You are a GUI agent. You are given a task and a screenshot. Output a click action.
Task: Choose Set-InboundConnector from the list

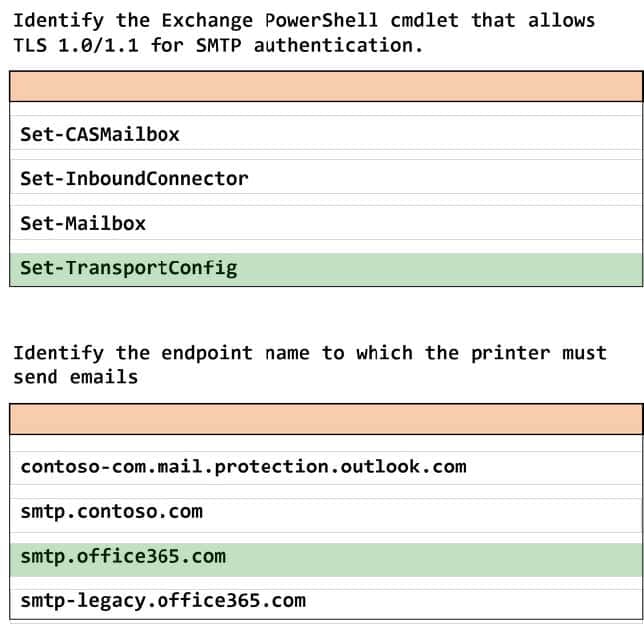click(x=326, y=179)
